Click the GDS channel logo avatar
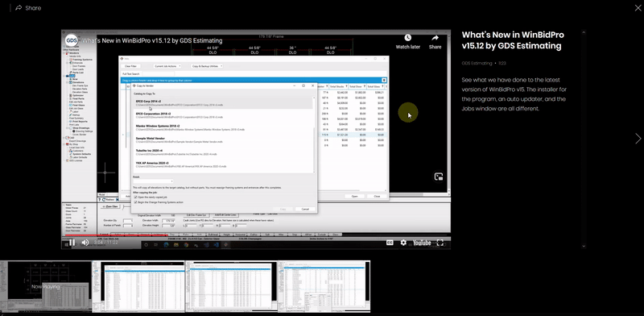Image resolution: width=644 pixels, height=316 pixels. click(72, 41)
